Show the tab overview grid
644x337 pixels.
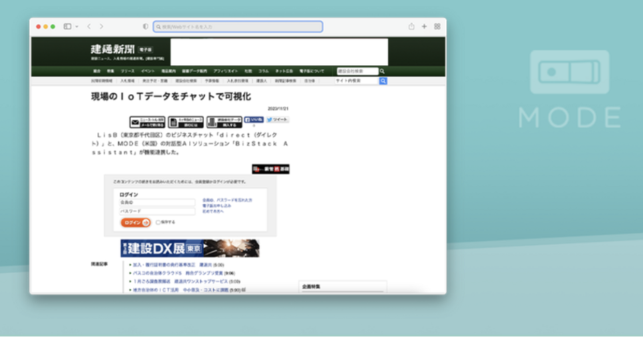437,26
